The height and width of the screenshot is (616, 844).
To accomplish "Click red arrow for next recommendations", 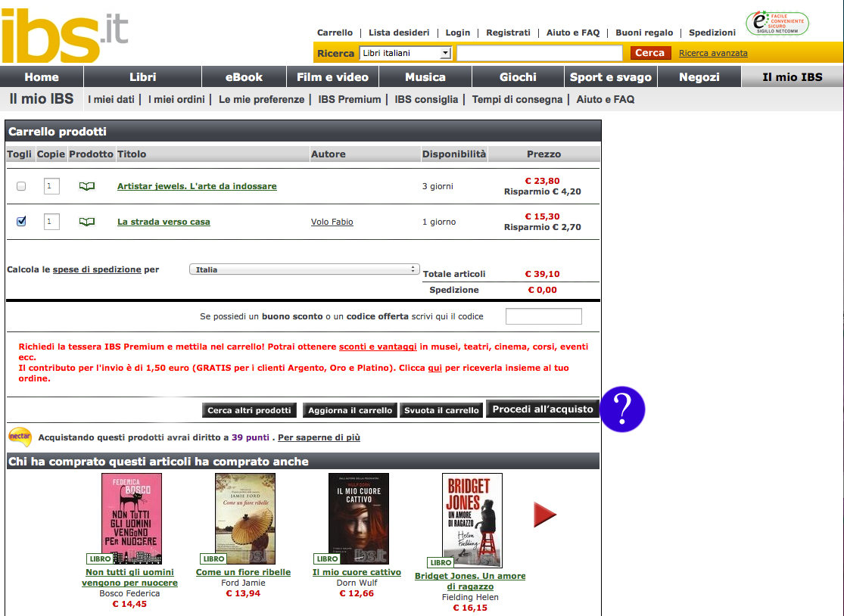I will 545,515.
